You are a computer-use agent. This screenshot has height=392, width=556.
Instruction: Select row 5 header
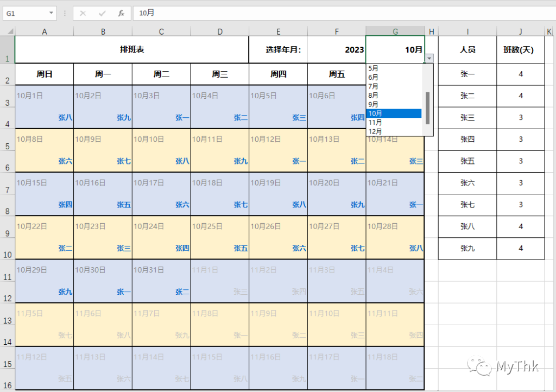click(7, 146)
